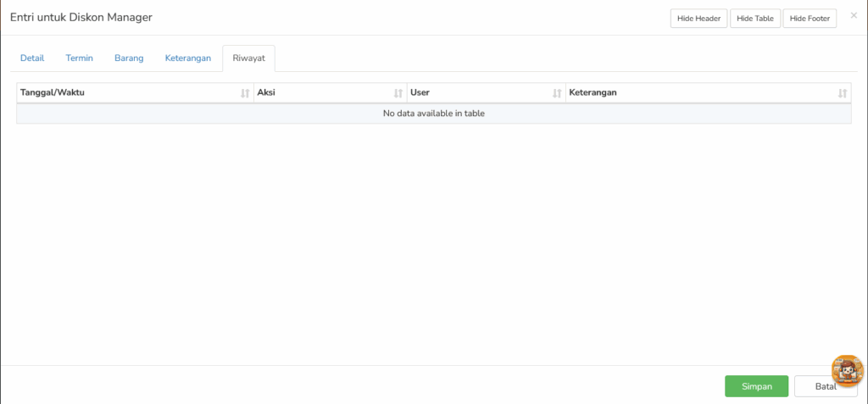The height and width of the screenshot is (404, 868).
Task: Click the active Riwayat tab
Action: point(248,58)
